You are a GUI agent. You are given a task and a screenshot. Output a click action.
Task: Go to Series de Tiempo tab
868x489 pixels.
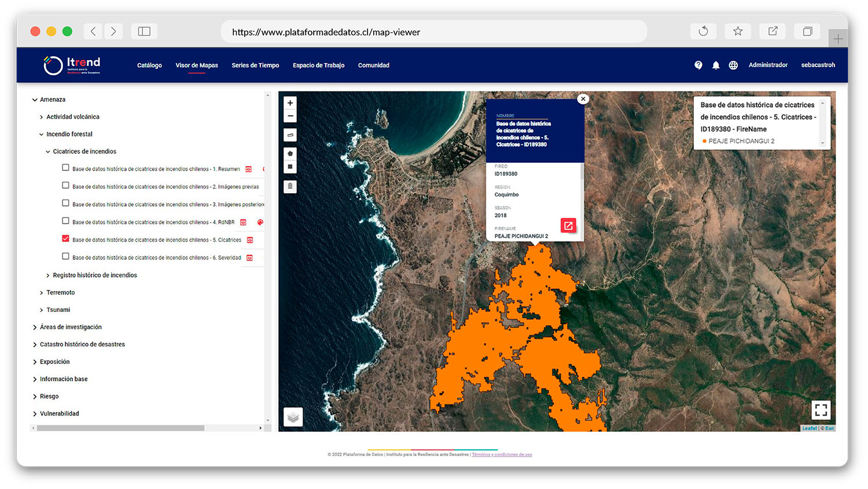pyautogui.click(x=255, y=65)
